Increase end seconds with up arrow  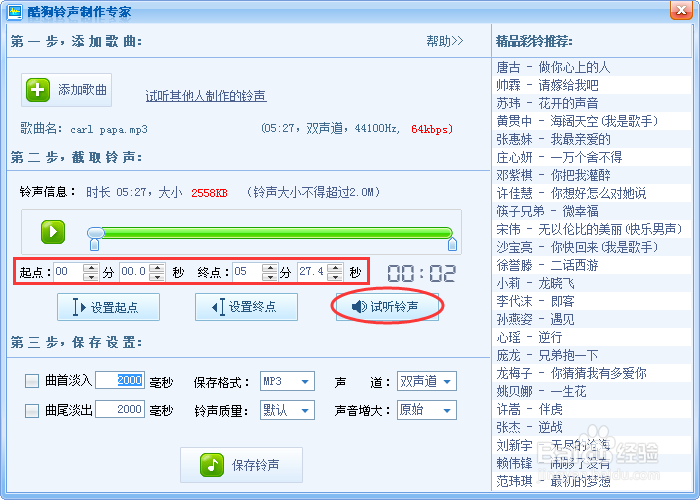[335, 267]
